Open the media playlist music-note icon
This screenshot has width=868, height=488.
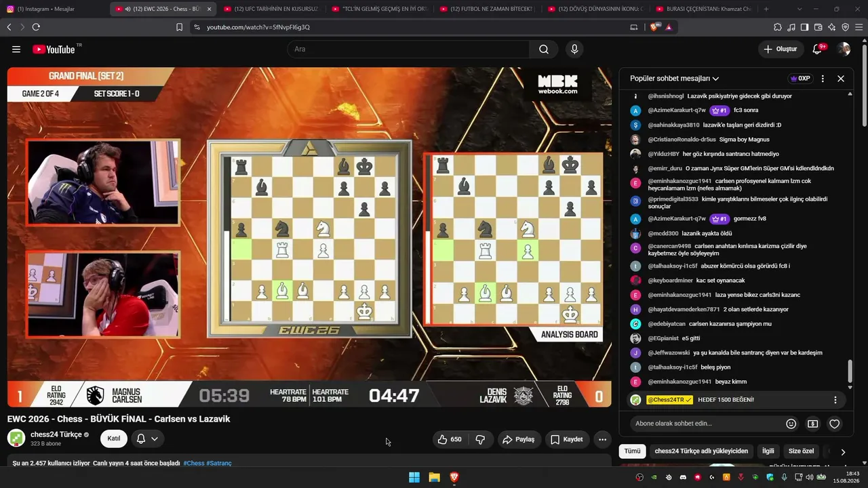(791, 27)
